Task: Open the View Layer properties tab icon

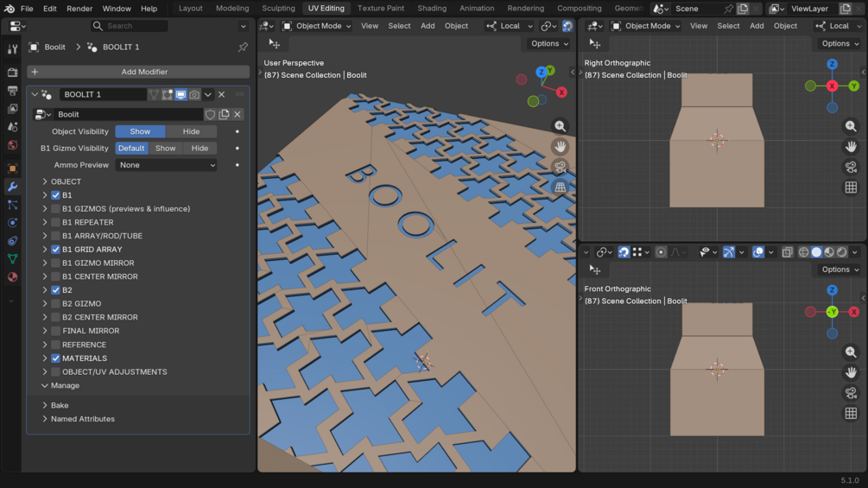Action: (x=12, y=109)
